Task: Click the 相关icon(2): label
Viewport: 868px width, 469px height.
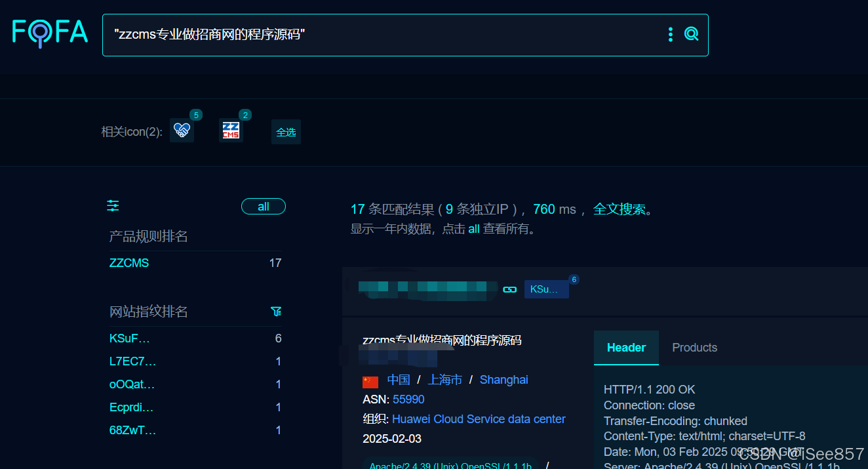Action: coord(132,132)
